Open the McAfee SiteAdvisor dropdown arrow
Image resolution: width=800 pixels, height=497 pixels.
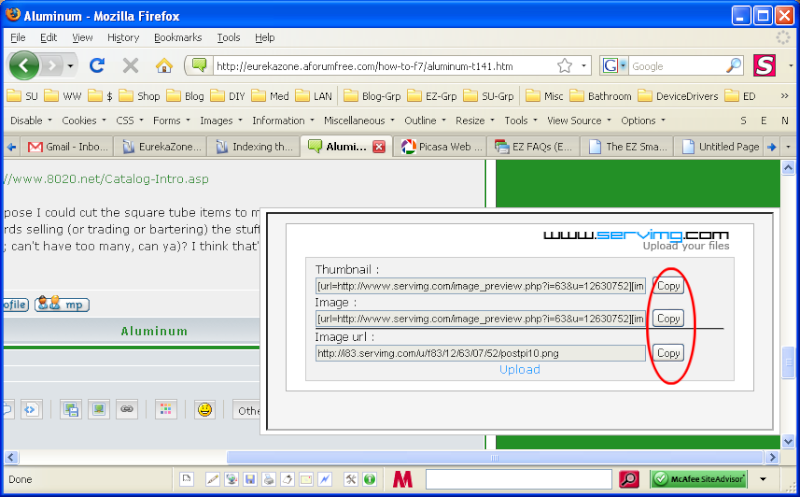(x=763, y=479)
